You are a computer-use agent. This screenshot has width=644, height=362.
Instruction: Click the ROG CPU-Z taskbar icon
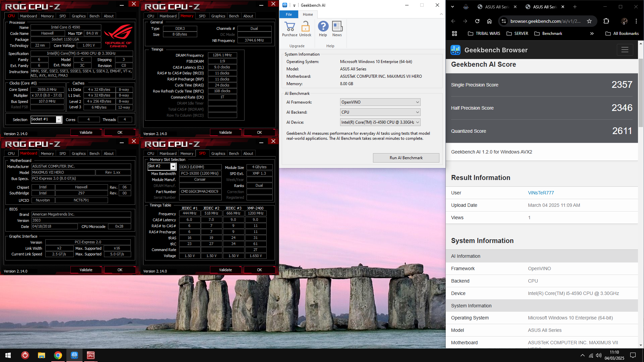coord(91,355)
